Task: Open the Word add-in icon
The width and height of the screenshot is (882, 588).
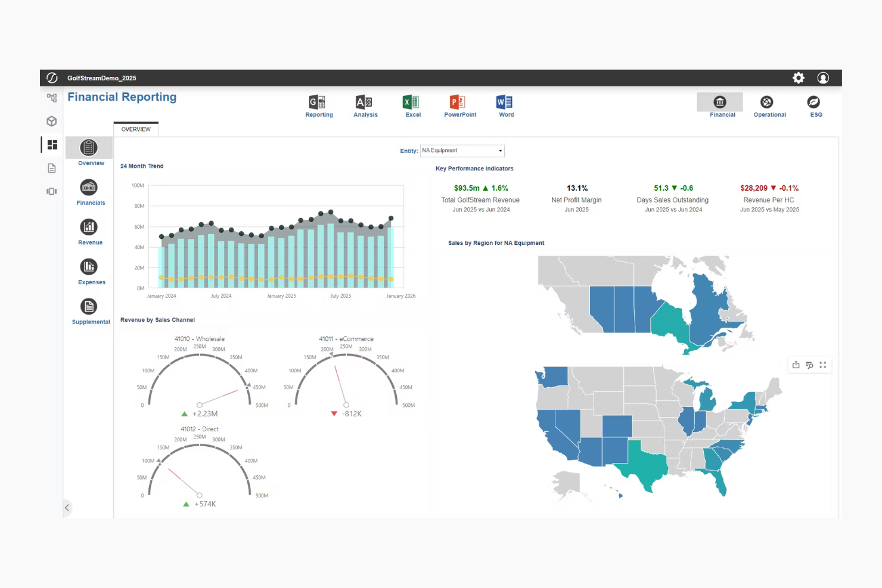Action: click(x=505, y=102)
